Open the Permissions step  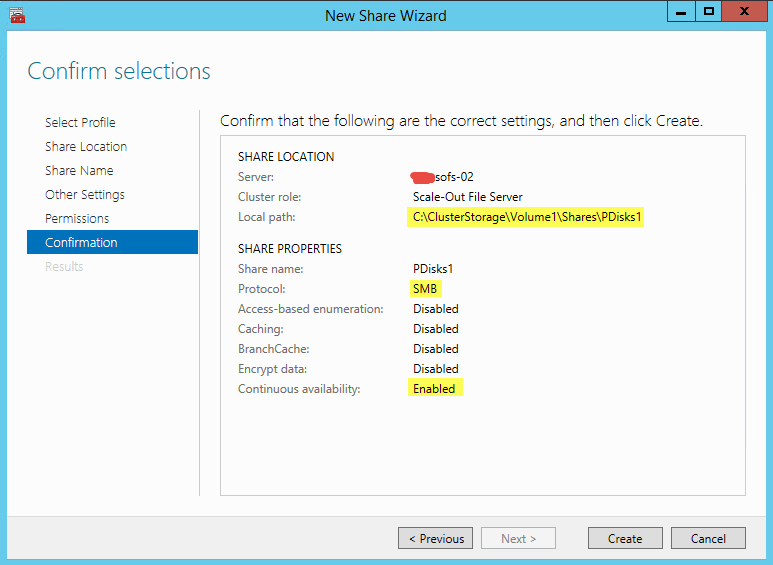[77, 218]
